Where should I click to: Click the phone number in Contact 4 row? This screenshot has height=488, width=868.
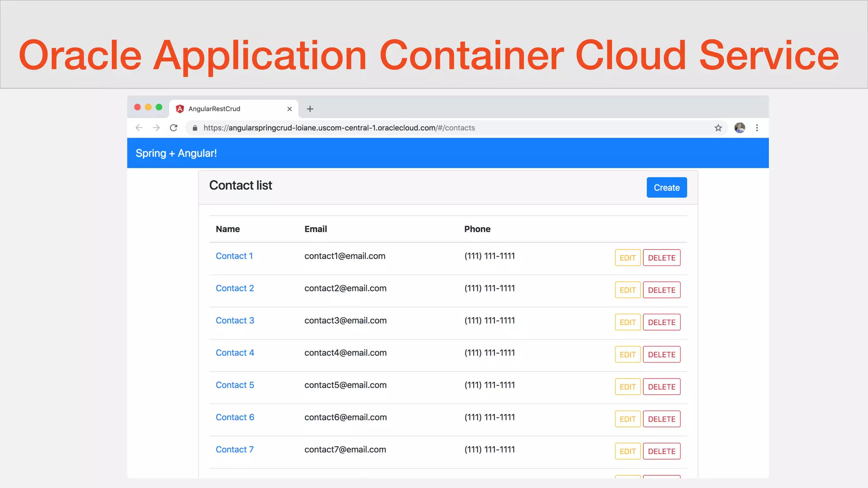pyautogui.click(x=490, y=352)
